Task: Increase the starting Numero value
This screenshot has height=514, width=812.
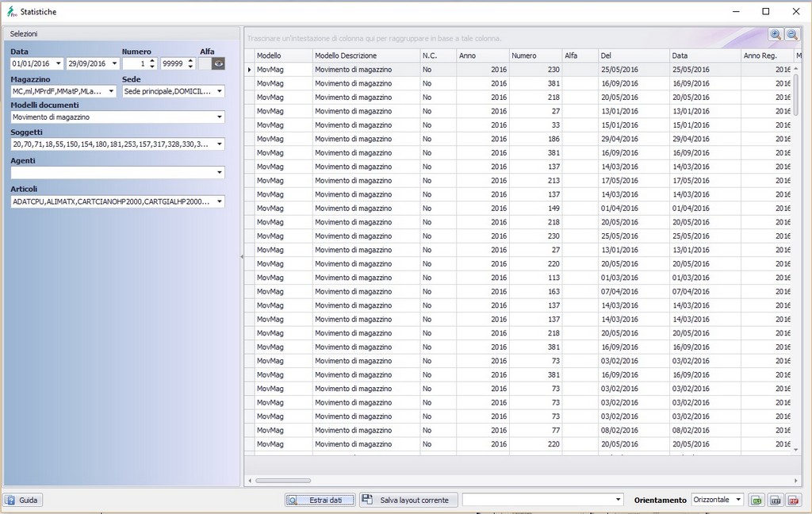Action: (152, 60)
